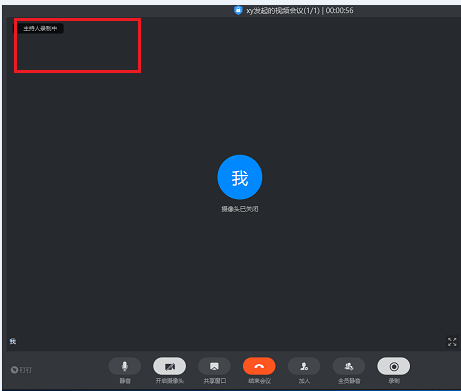Viewport: 461px width, 391px height.
Task: Turn on camera via 开启摄像头 button
Action: pyautogui.click(x=170, y=366)
